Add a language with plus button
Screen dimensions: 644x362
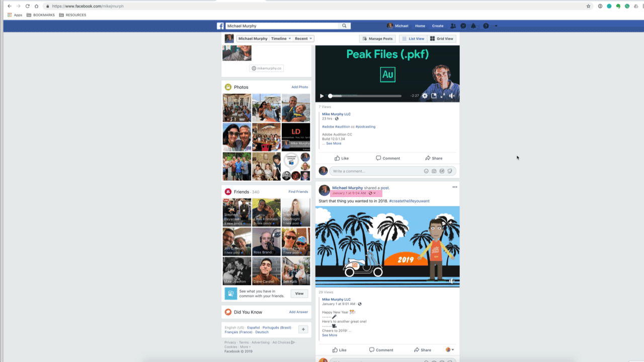tap(303, 329)
